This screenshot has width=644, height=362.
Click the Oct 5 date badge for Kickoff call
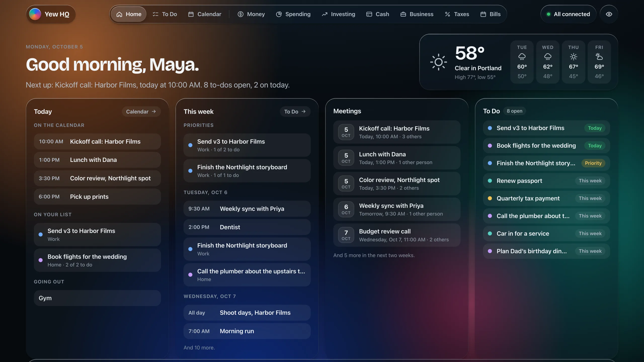coord(346,132)
